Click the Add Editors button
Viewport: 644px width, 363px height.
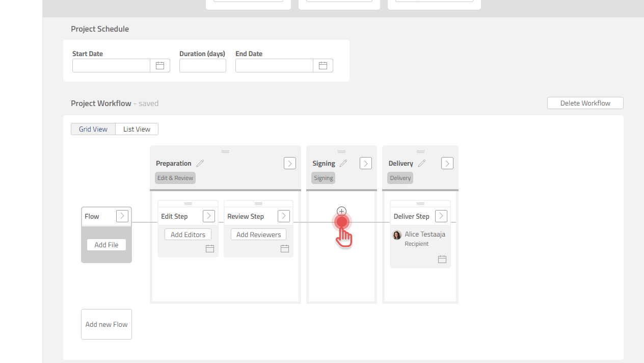(188, 235)
